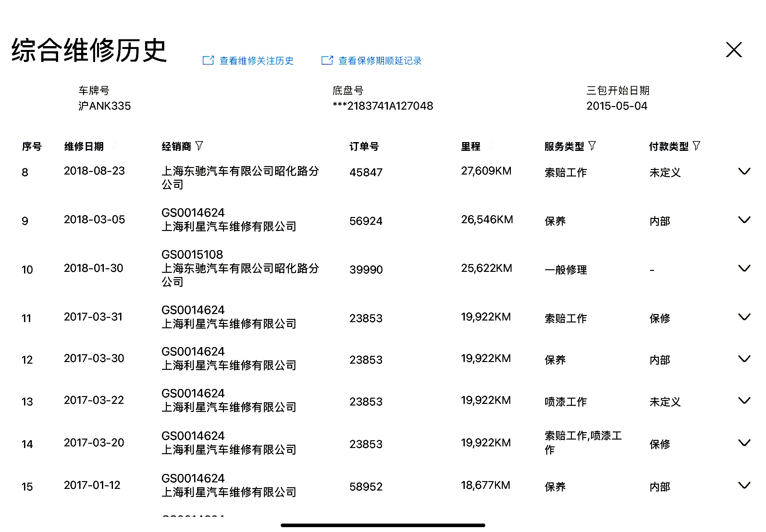Expand row 14 dated 2017-03-20
The image size is (766, 532).
pyautogui.click(x=744, y=443)
